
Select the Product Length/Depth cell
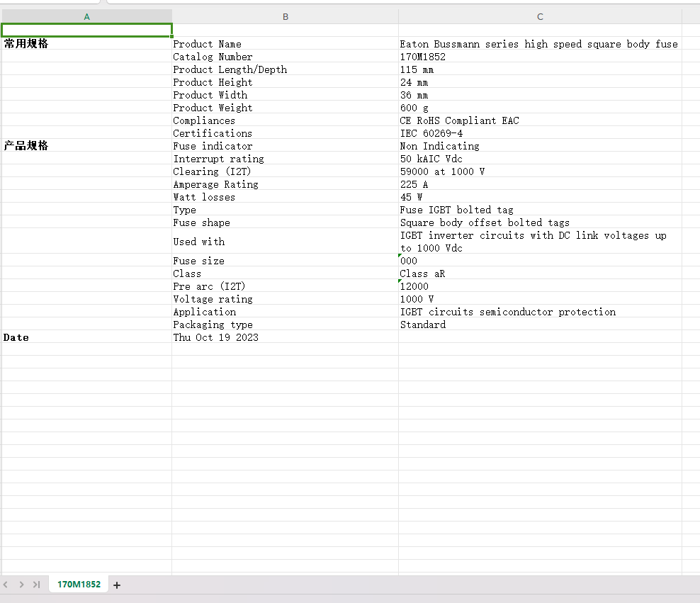tap(286, 69)
